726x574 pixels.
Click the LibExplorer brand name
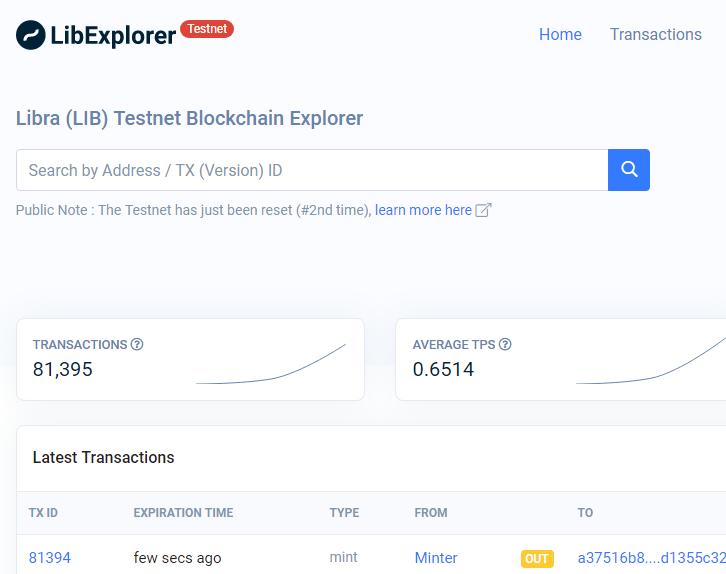[x=113, y=36]
